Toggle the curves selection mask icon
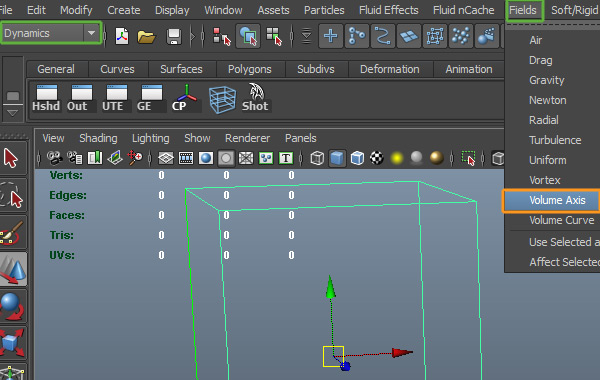 click(382, 36)
